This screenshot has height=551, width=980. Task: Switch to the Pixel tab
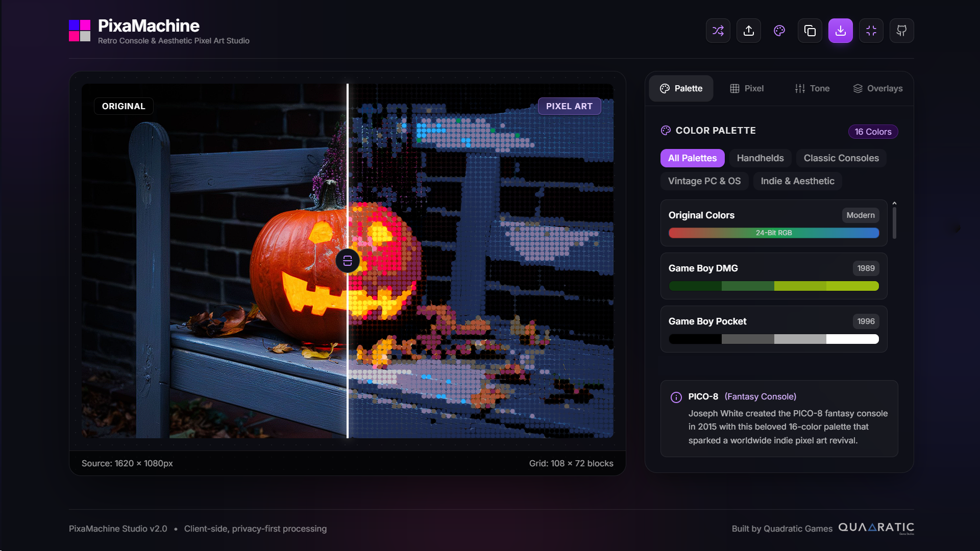(x=746, y=88)
